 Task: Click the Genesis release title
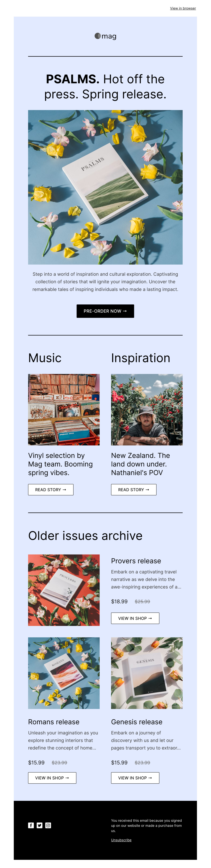137,722
